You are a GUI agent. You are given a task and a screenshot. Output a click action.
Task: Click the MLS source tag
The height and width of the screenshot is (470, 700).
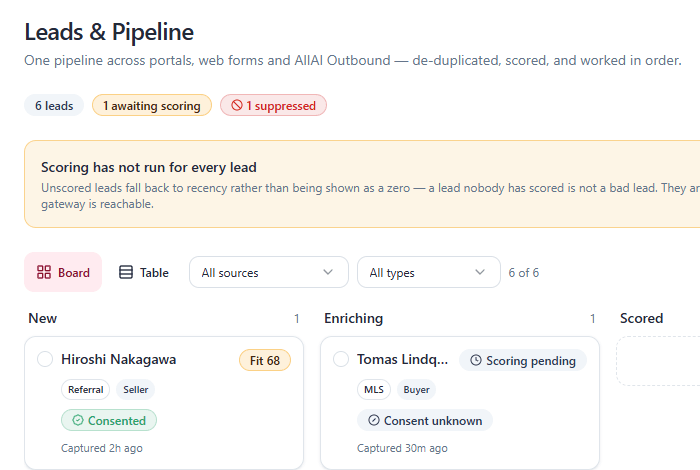coord(374,390)
